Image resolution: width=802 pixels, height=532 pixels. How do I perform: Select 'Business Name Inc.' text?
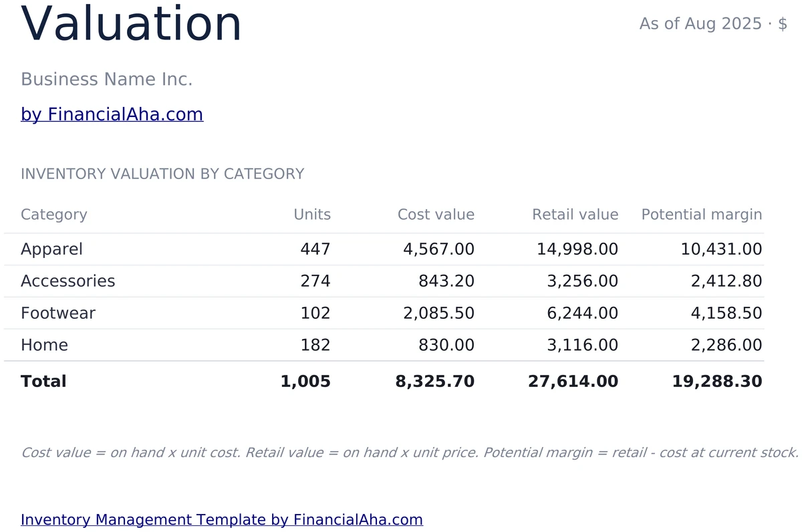[107, 80]
